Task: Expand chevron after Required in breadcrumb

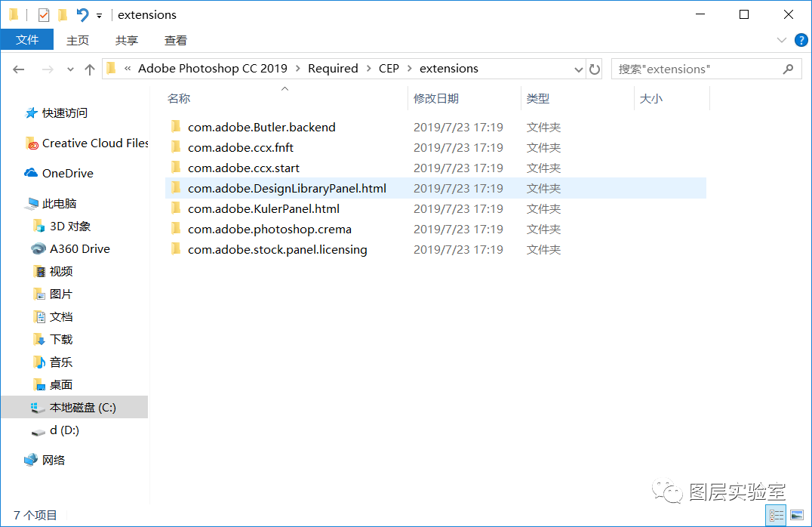Action: tap(368, 69)
